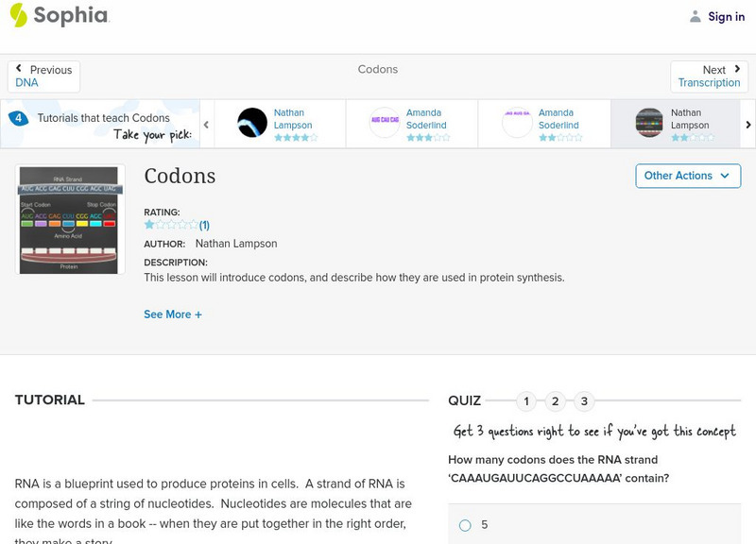Open the Other Actions dropdown

pyautogui.click(x=687, y=176)
